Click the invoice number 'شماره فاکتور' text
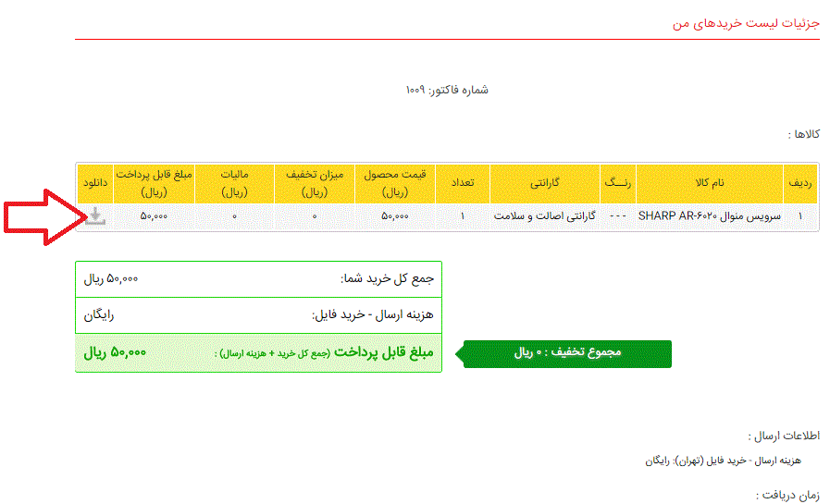Image resolution: width=830 pixels, height=504 pixels. pos(447,90)
